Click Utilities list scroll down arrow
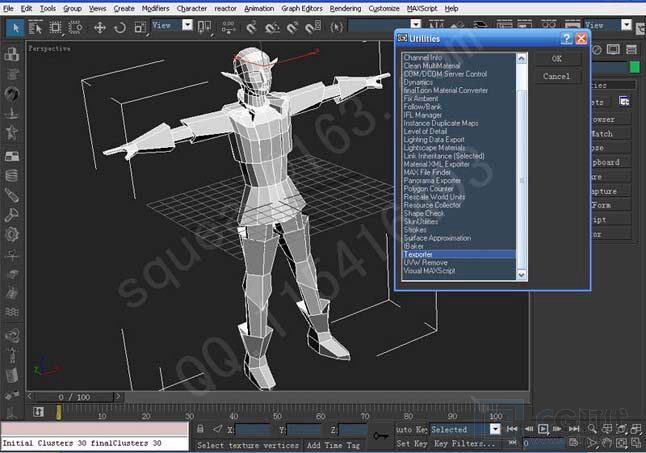The width and height of the screenshot is (646, 453). (521, 275)
